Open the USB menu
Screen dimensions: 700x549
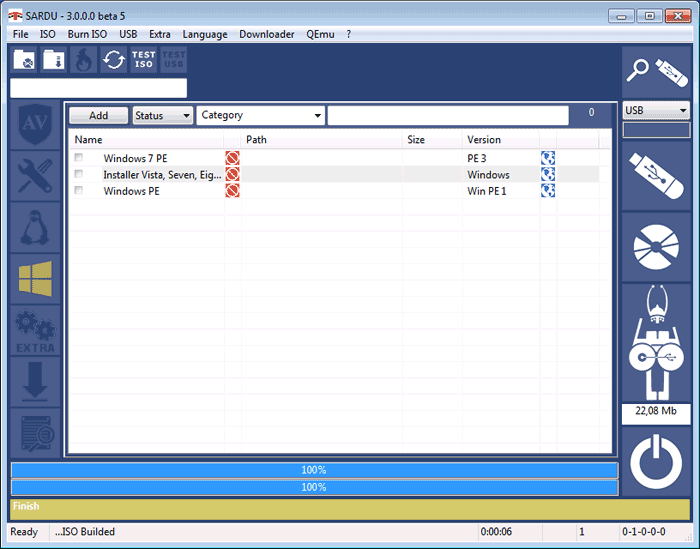(128, 34)
